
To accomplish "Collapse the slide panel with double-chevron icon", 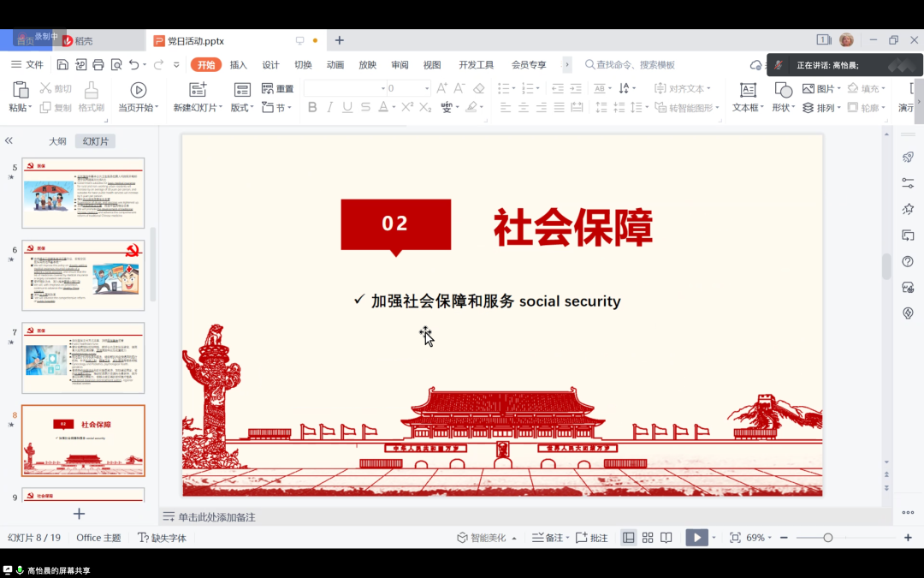I will point(9,140).
